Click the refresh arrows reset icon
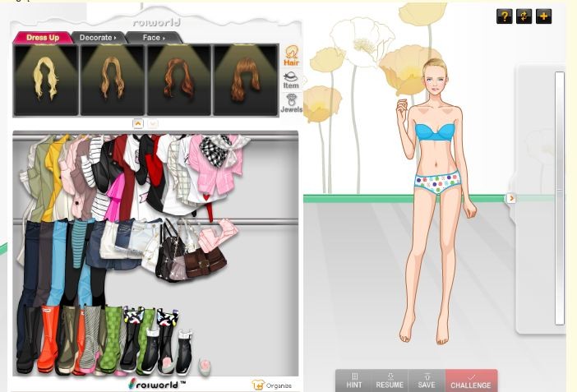Viewport: 577px width, 392px height. click(x=524, y=16)
